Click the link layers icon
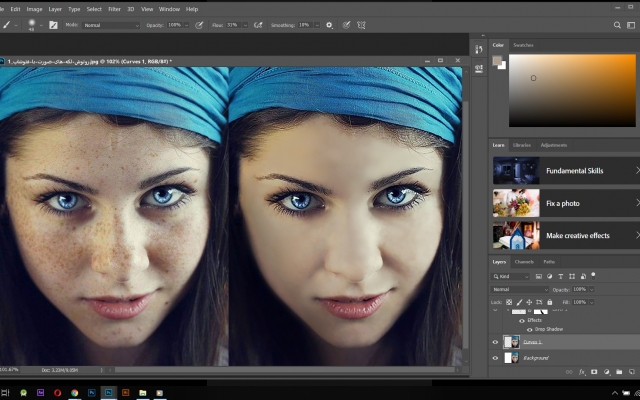640x400 pixels. coord(569,372)
